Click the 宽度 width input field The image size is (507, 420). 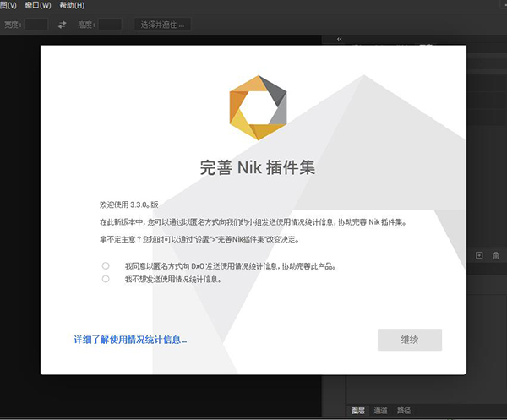coord(36,25)
